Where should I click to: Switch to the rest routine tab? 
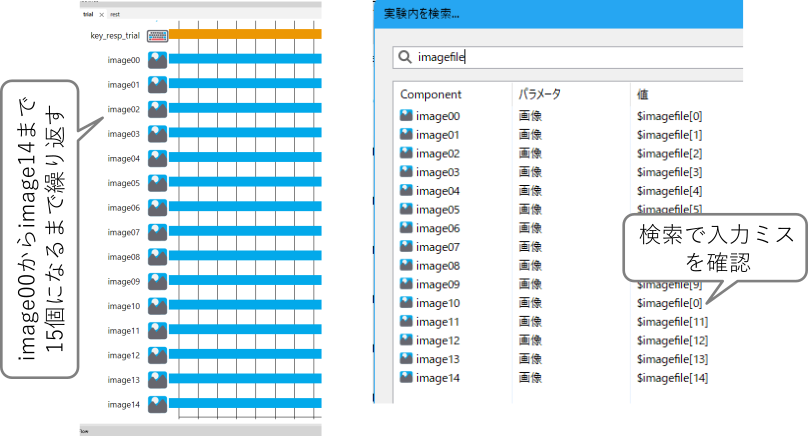115,14
